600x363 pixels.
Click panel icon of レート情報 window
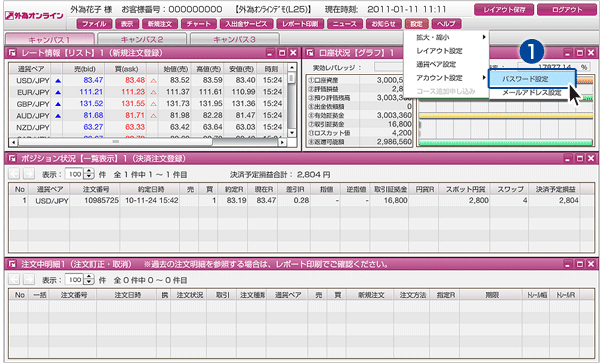[11, 53]
